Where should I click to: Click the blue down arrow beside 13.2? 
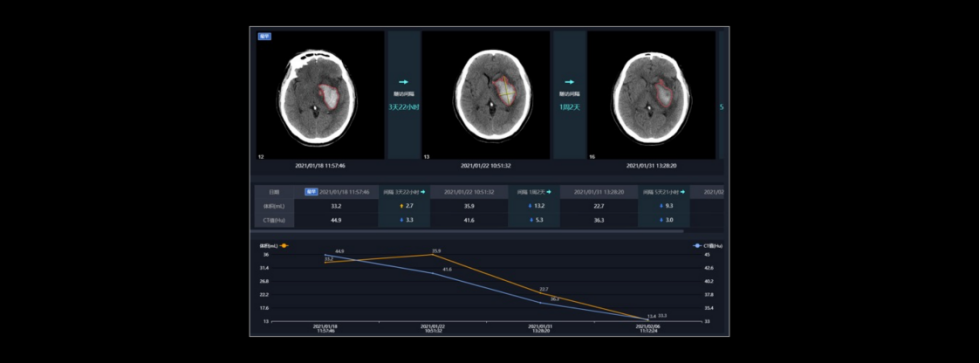[x=529, y=205]
